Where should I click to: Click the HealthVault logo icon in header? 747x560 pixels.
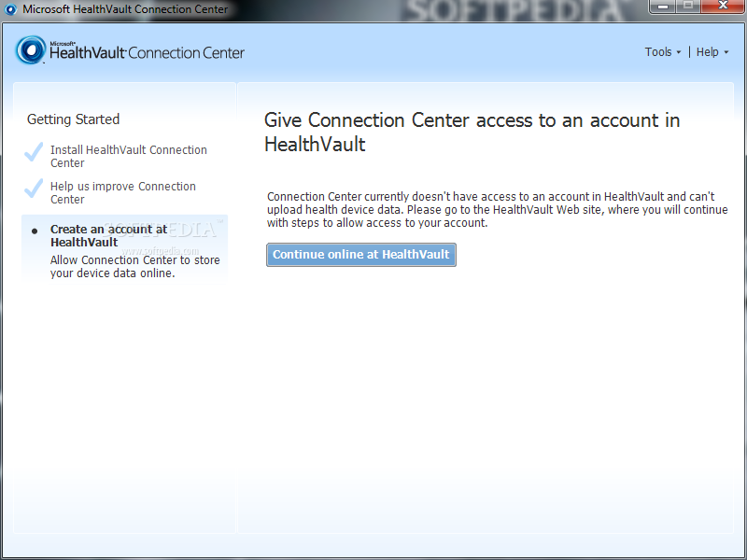[x=31, y=50]
